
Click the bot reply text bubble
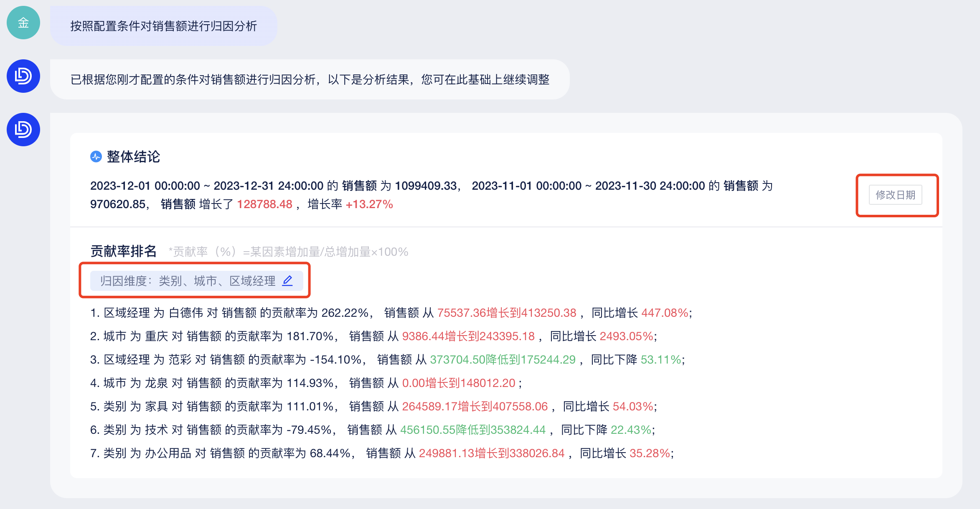pyautogui.click(x=310, y=79)
